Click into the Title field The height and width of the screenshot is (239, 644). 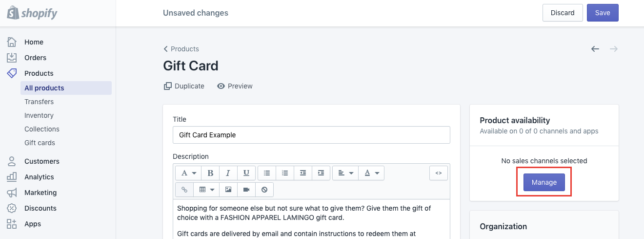311,135
